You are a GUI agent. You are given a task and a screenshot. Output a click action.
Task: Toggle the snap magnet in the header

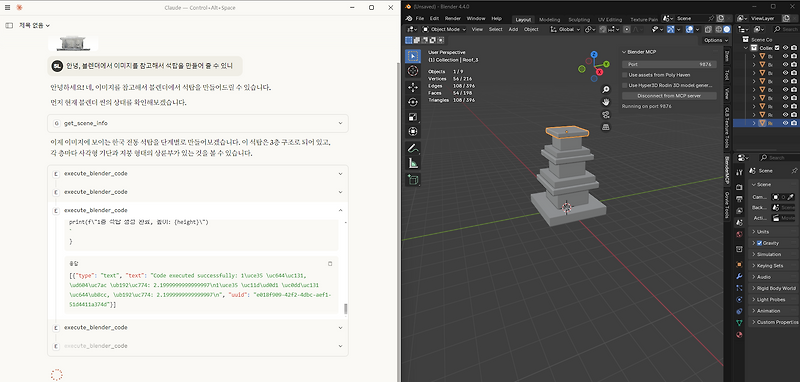click(x=604, y=30)
